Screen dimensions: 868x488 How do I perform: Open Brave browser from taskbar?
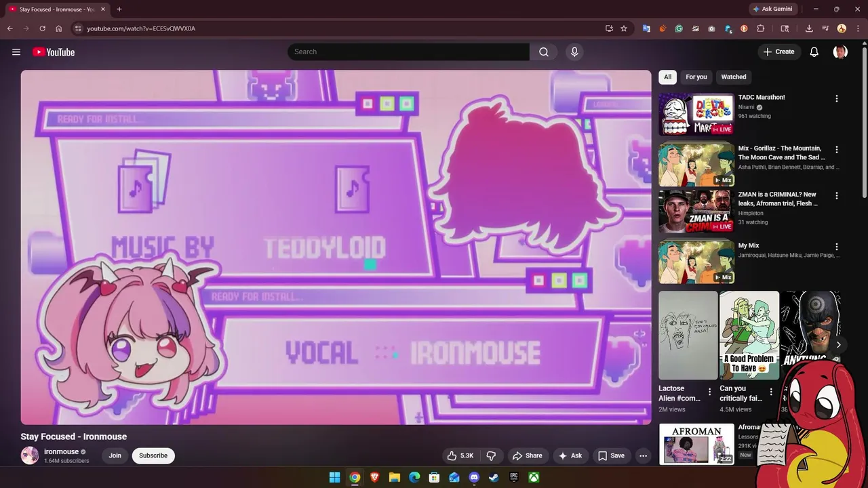click(374, 477)
